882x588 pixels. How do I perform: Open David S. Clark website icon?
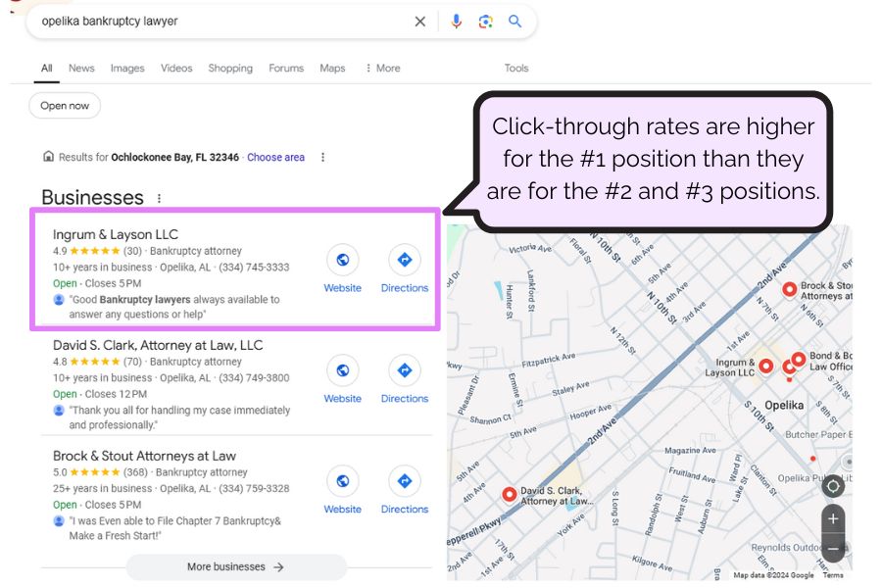click(342, 370)
